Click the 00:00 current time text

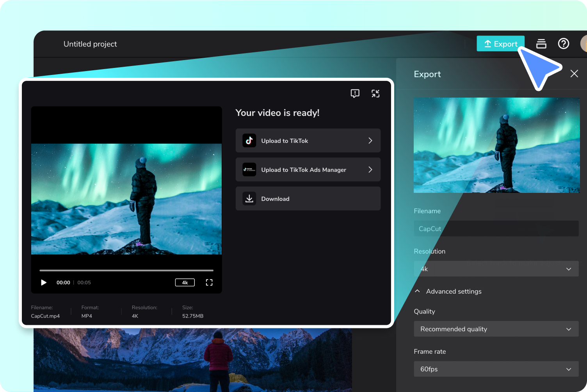click(x=63, y=282)
